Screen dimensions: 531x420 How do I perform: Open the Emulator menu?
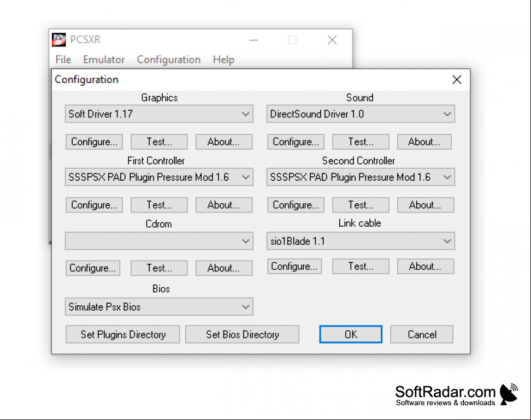(104, 60)
